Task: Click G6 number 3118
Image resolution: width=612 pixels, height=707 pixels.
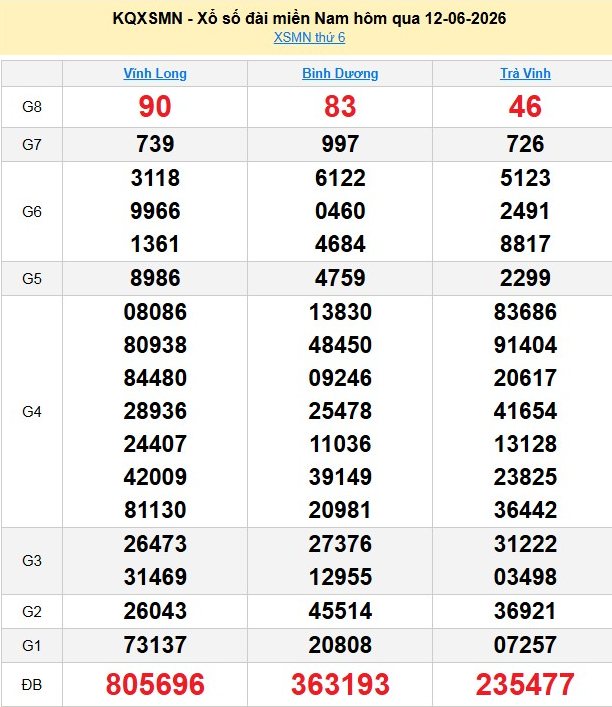Action: [x=155, y=178]
